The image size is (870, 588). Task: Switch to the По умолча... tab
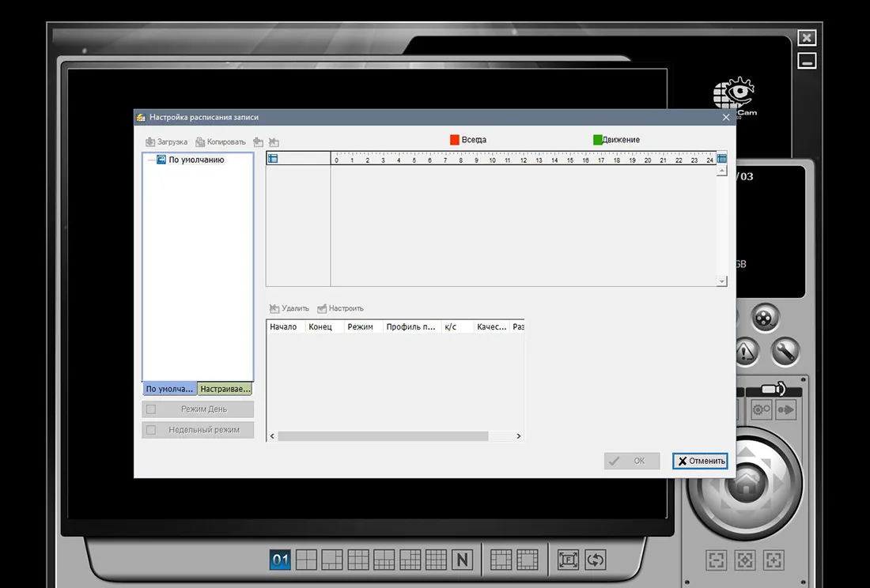[x=169, y=389]
